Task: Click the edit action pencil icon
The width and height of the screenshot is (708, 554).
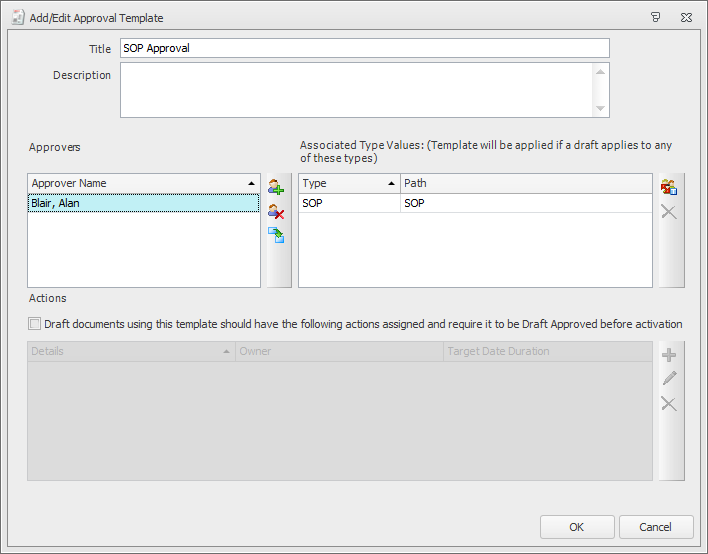Action: pyautogui.click(x=669, y=379)
